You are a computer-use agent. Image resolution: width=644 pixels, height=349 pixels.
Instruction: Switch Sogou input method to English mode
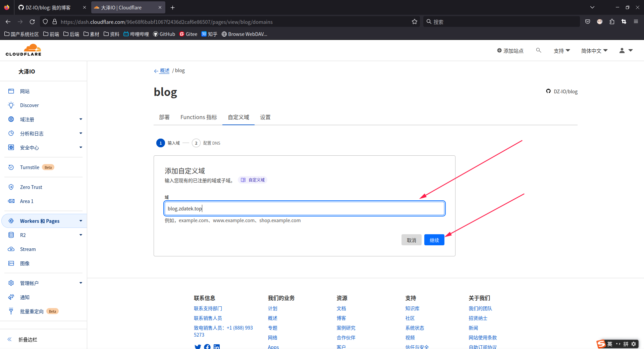609,344
